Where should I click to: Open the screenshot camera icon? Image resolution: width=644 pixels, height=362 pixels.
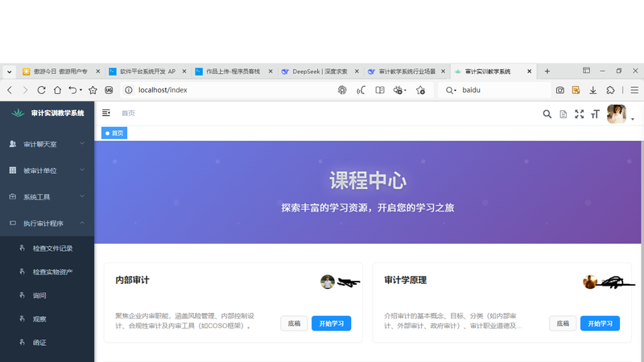[x=559, y=90]
